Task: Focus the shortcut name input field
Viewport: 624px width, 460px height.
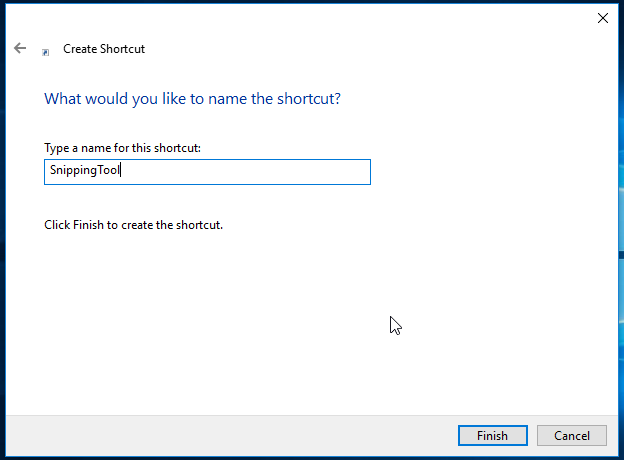Action: (207, 172)
